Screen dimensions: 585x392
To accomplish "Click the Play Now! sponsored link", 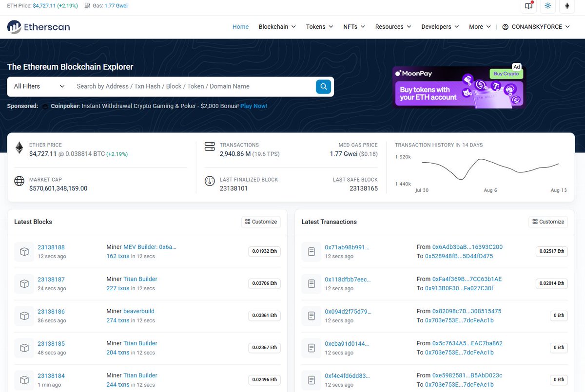I will point(253,106).
